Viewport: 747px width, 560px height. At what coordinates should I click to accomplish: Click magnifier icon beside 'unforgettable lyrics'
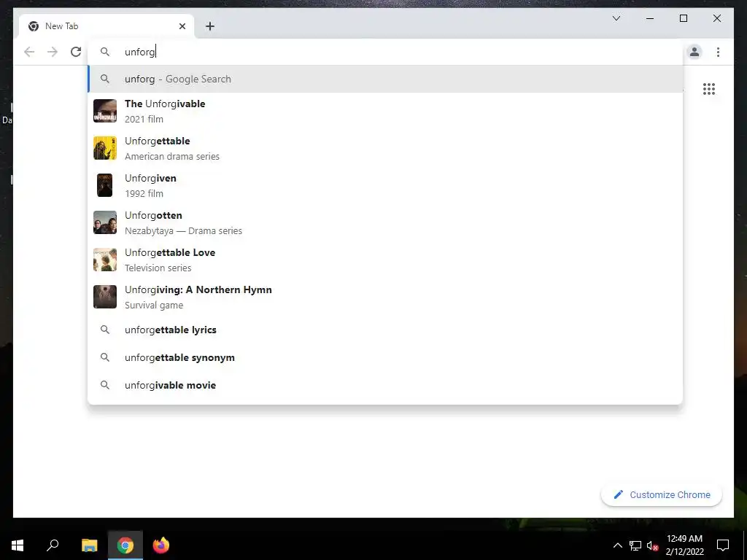105,330
